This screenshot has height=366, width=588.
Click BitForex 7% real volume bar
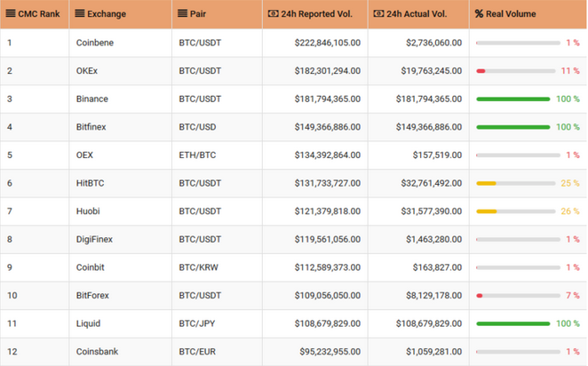[518, 296]
